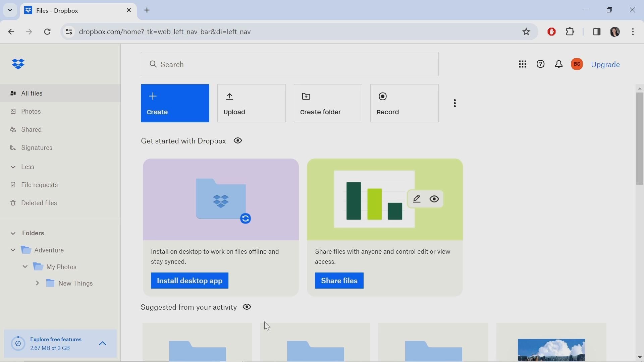Viewport: 644px width, 362px height.
Task: Collapse the Folders tree section
Action: 13,233
